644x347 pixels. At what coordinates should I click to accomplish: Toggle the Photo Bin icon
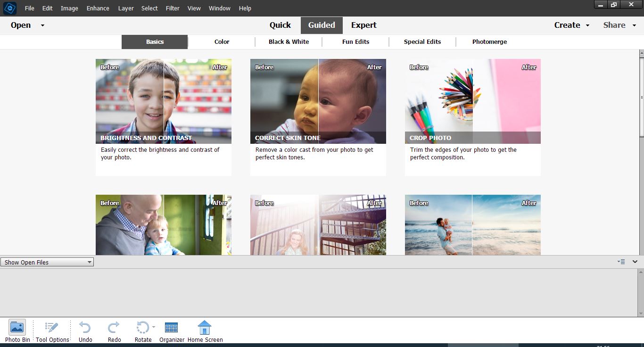pos(17,327)
